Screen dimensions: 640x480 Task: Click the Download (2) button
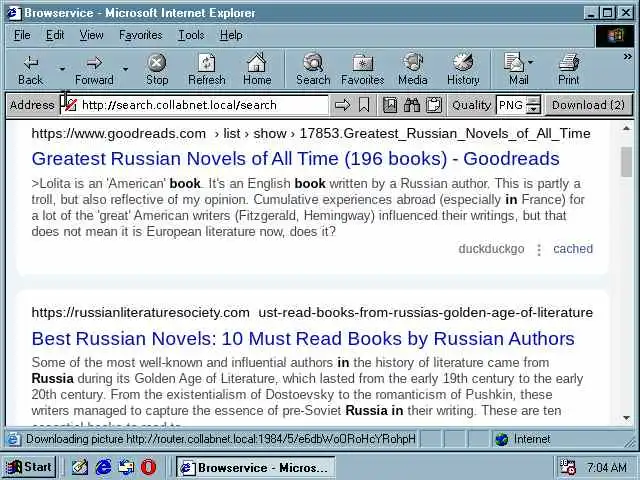tap(588, 105)
